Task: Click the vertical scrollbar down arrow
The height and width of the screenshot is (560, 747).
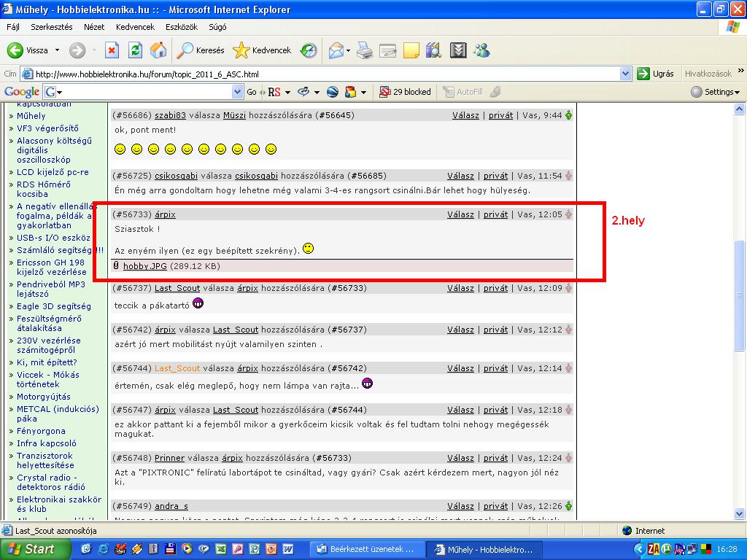Action: click(x=740, y=513)
